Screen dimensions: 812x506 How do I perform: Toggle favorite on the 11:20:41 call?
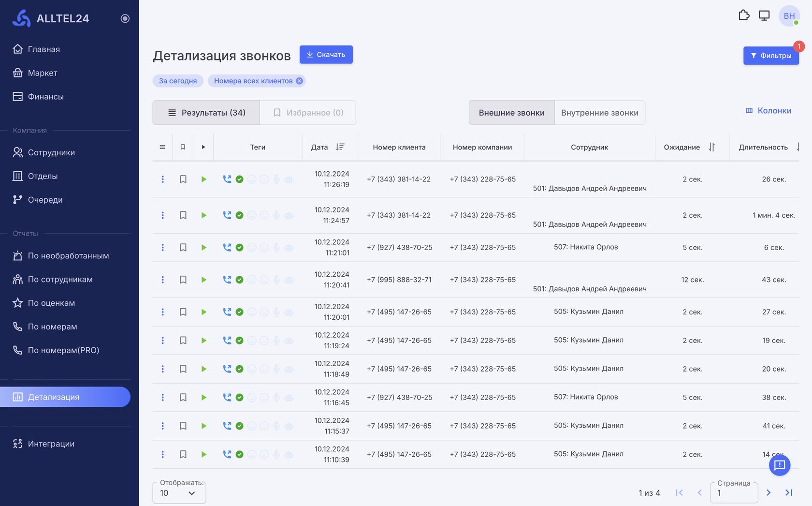[183, 280]
